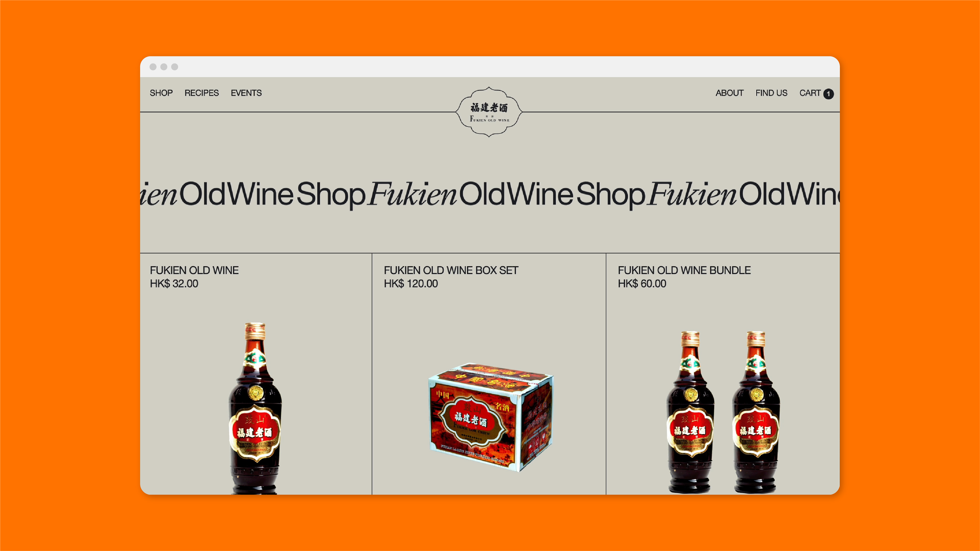Screen dimensions: 980x551
Task: Open the ABOUT page link
Action: 729,93
